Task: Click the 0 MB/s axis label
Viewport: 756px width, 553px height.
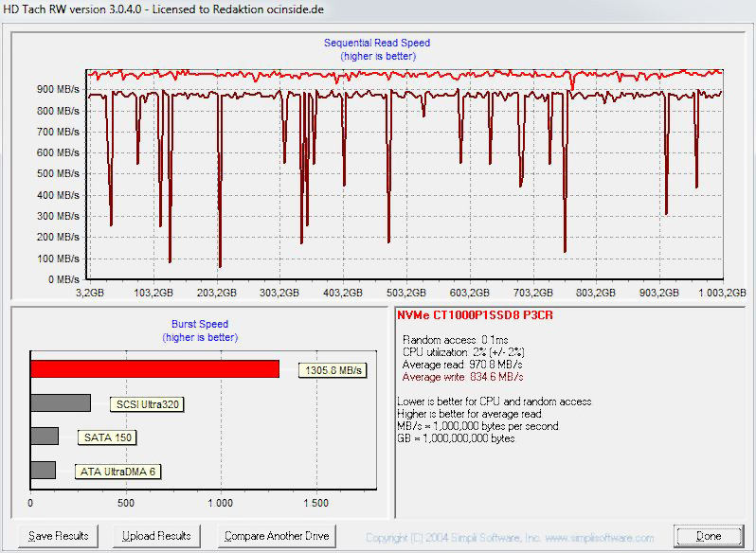Action: pos(63,279)
